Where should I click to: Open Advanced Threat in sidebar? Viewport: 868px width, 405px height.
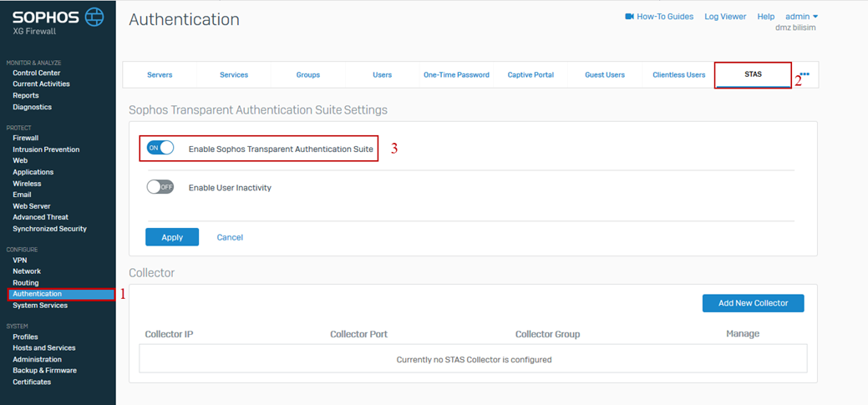click(x=40, y=217)
